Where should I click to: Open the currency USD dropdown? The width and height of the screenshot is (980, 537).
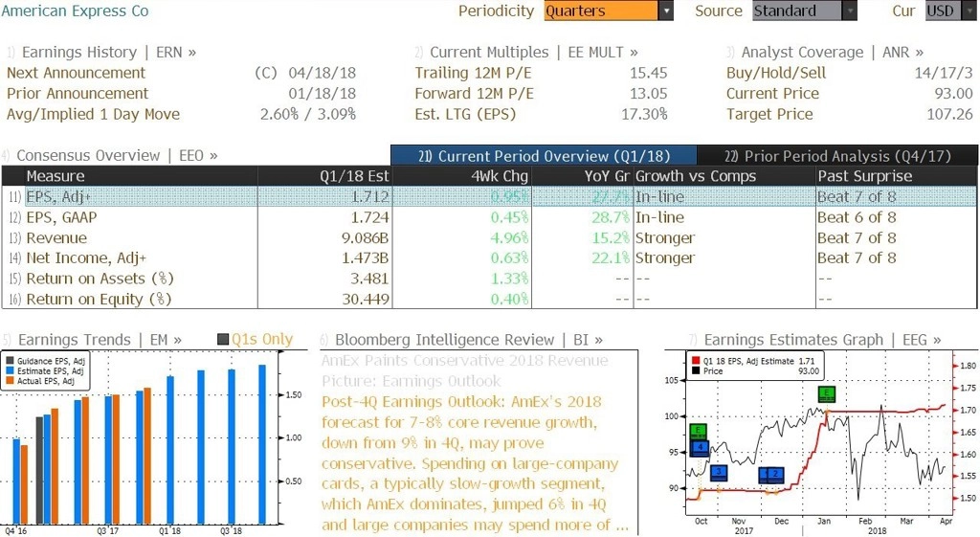[950, 11]
